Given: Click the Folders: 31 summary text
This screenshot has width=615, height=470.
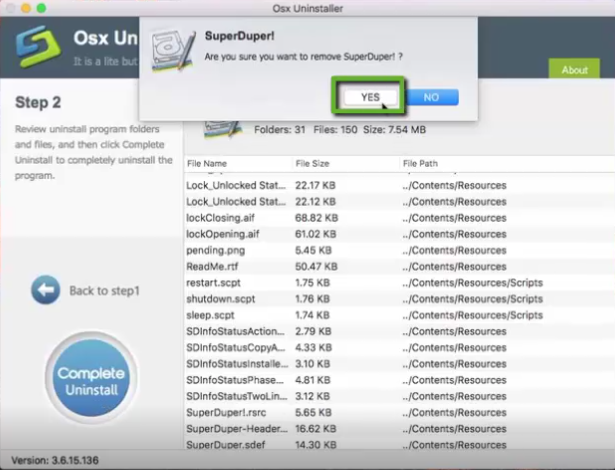Looking at the screenshot, I should 280,130.
